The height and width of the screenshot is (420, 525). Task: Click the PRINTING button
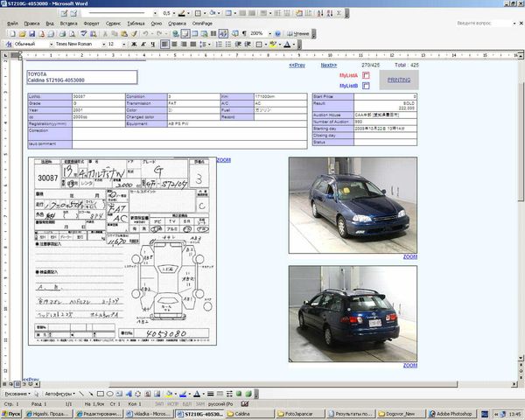399,80
